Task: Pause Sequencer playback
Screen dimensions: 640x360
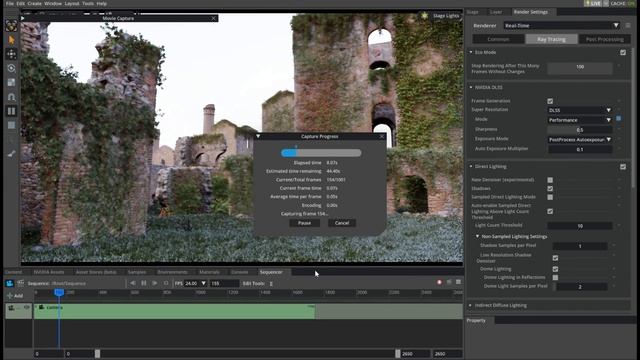Action: [x=144, y=283]
